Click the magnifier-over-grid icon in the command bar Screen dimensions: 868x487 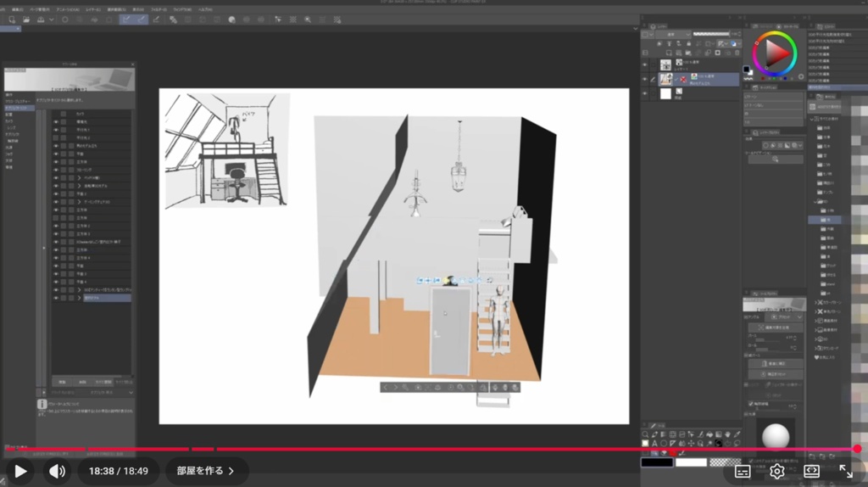[308, 20]
